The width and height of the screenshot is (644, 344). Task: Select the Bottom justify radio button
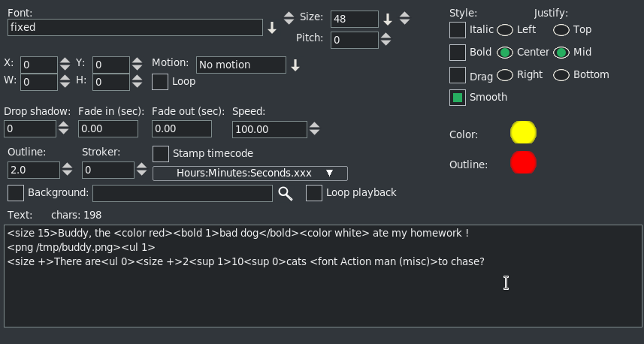[x=561, y=75]
